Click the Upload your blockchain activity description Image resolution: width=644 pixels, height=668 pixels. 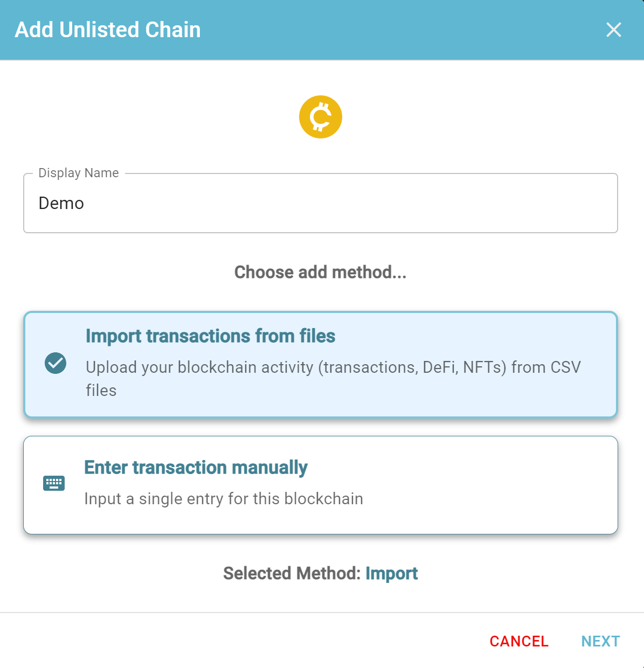tap(333, 378)
